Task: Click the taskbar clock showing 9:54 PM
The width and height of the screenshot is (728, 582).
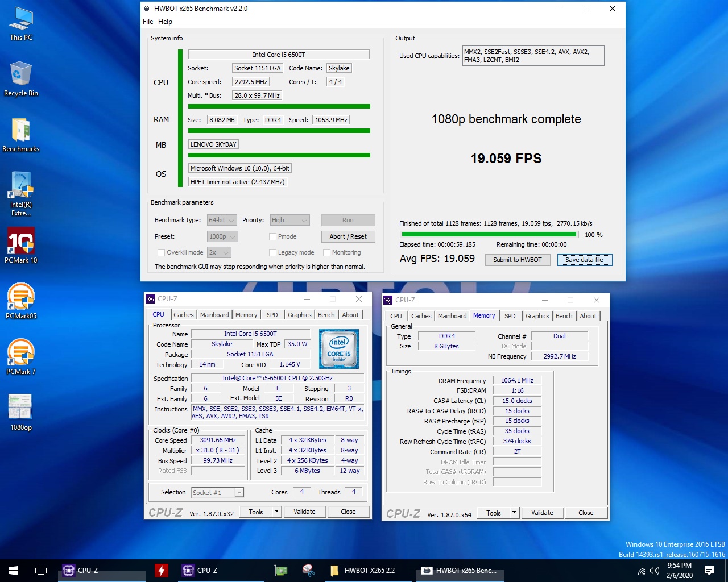Action: [680, 571]
